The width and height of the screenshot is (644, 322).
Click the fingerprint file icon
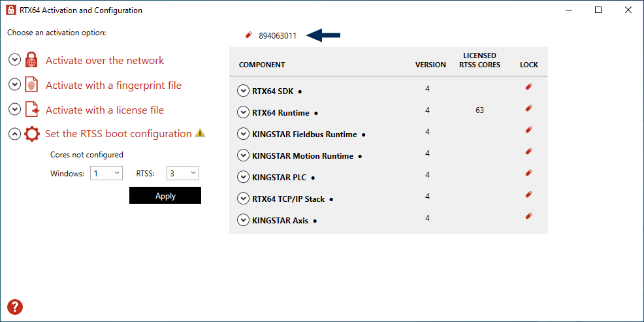(x=31, y=85)
